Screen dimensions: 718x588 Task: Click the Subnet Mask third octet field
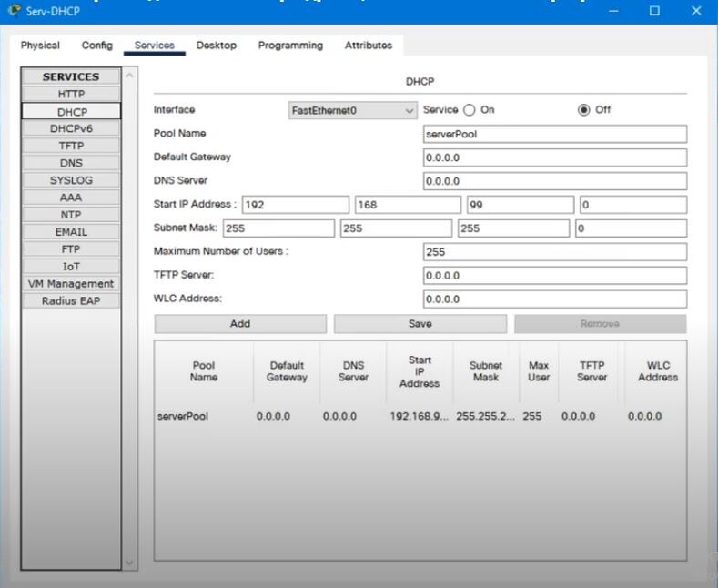(x=514, y=228)
